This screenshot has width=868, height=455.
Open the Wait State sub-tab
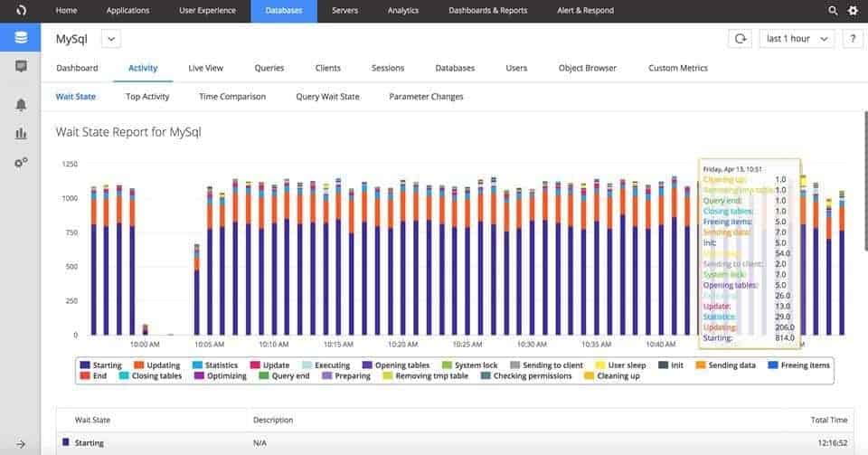(76, 96)
